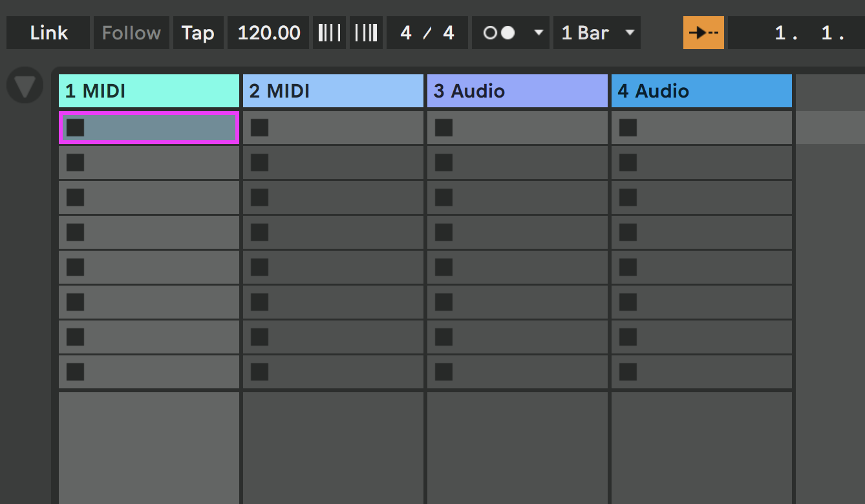The width and height of the screenshot is (865, 504).
Task: Click seventh slot stop button in 4 Audio
Action: [x=628, y=337]
